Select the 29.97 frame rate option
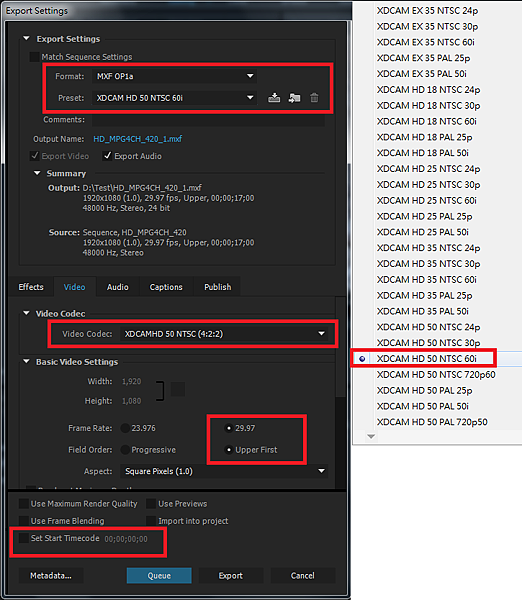Viewport: 522px width, 600px height. (229, 428)
